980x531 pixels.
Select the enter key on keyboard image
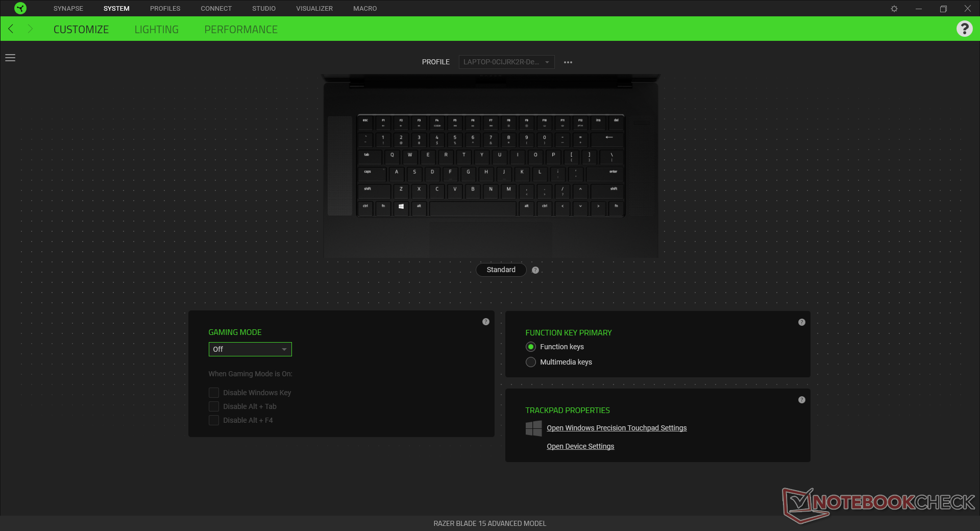(x=605, y=174)
